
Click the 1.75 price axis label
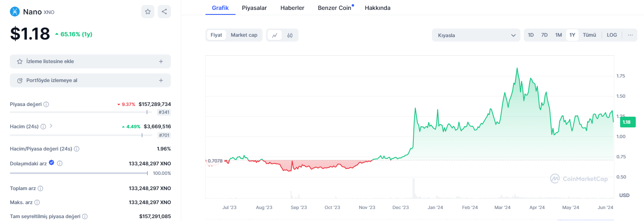(621, 76)
